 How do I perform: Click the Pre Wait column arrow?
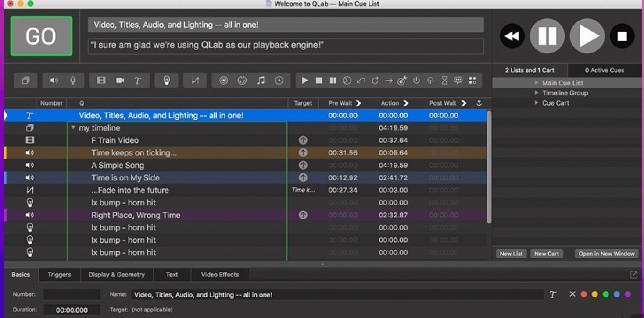coord(358,103)
